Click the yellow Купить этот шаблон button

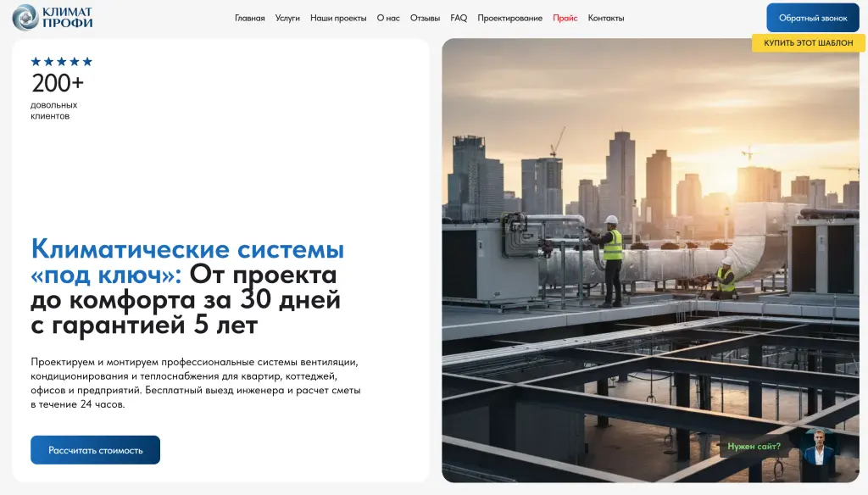808,42
